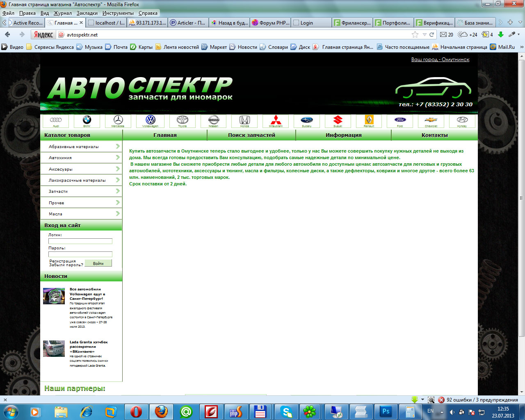
Task: Switch to Photoshop in the taskbar
Action: tap(386, 411)
